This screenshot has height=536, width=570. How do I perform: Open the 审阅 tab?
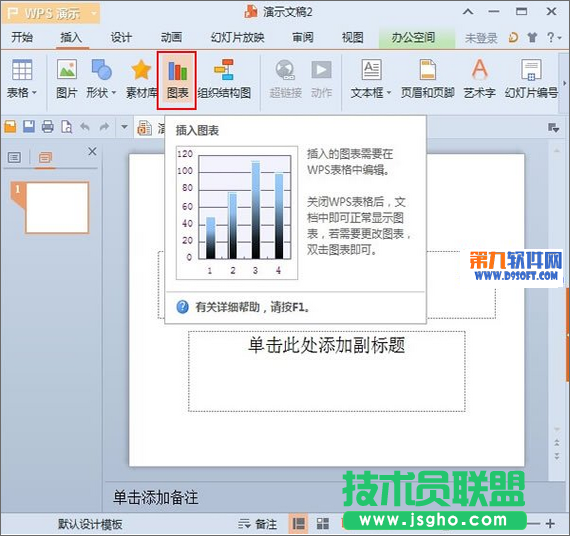tap(303, 37)
